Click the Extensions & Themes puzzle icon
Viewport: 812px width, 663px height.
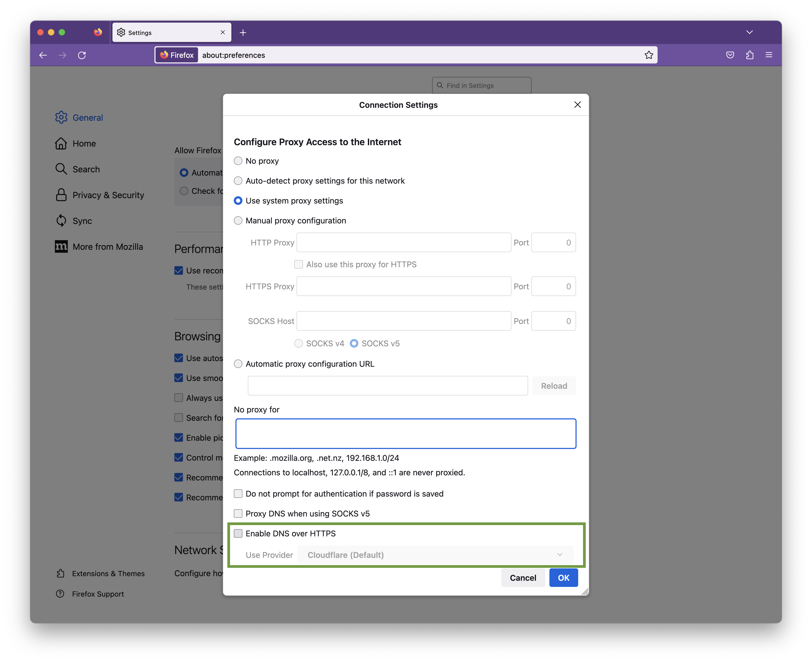click(x=60, y=573)
